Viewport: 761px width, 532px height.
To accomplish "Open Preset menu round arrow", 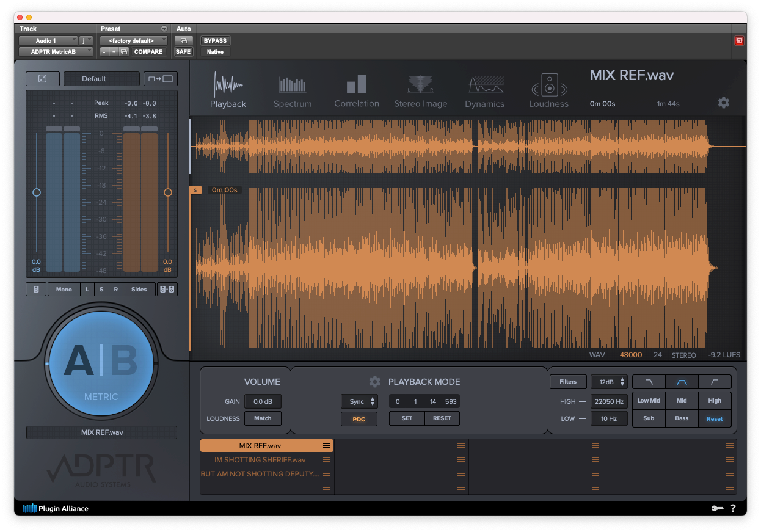I will [164, 29].
